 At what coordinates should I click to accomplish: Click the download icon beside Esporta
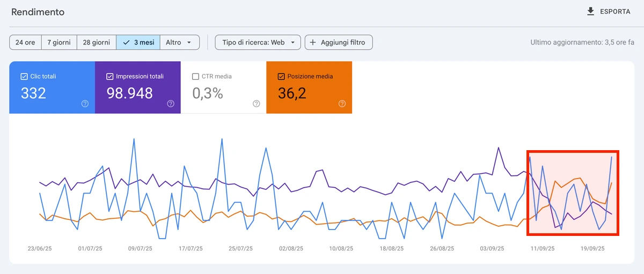(x=591, y=11)
